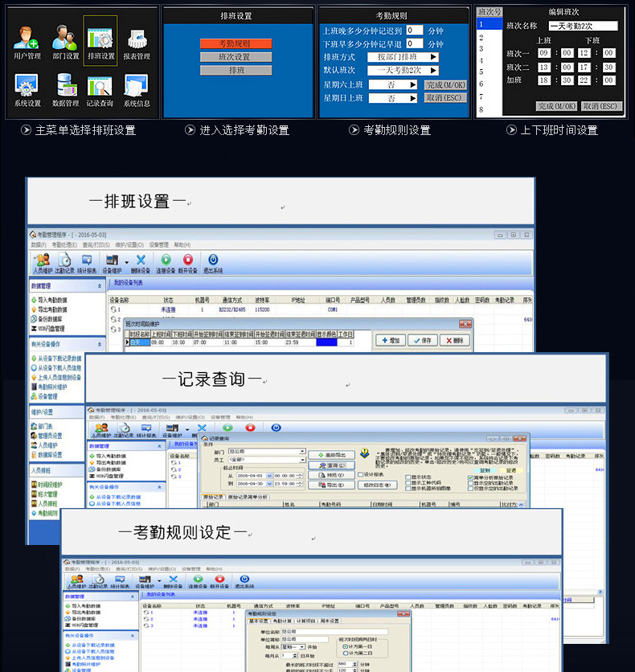Open 数据管理 in the device main menu
The image size is (635, 672).
point(66,90)
